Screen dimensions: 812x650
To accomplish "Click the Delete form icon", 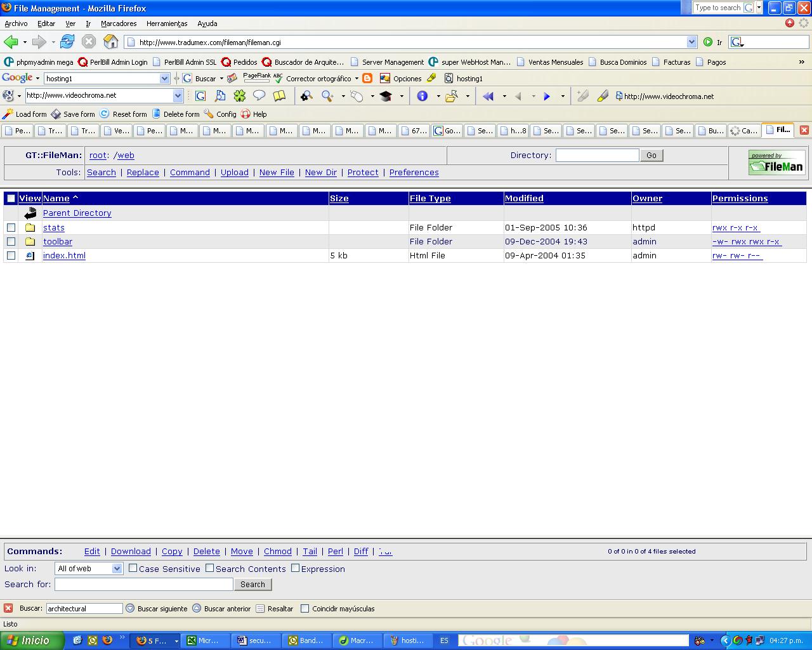I will pos(156,114).
